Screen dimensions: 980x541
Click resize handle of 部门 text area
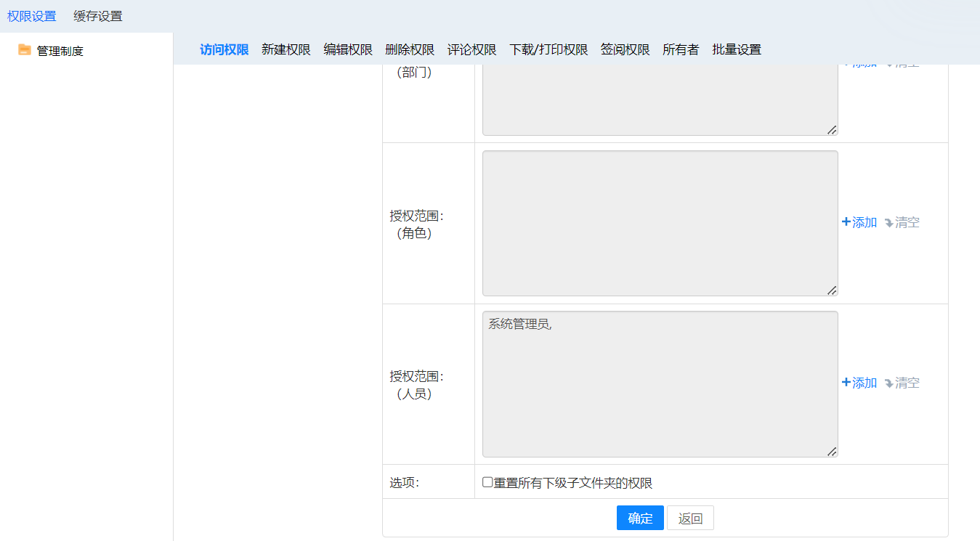[x=832, y=129]
